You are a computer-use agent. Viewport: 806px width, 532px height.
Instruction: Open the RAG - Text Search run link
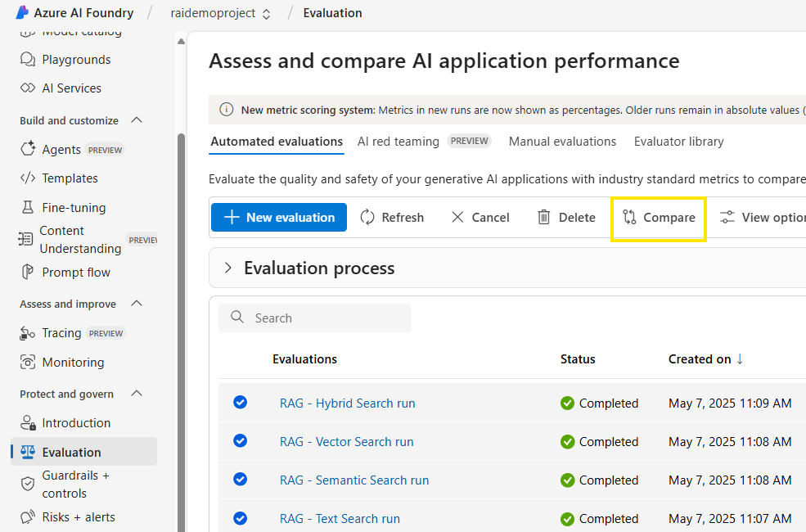(x=340, y=519)
